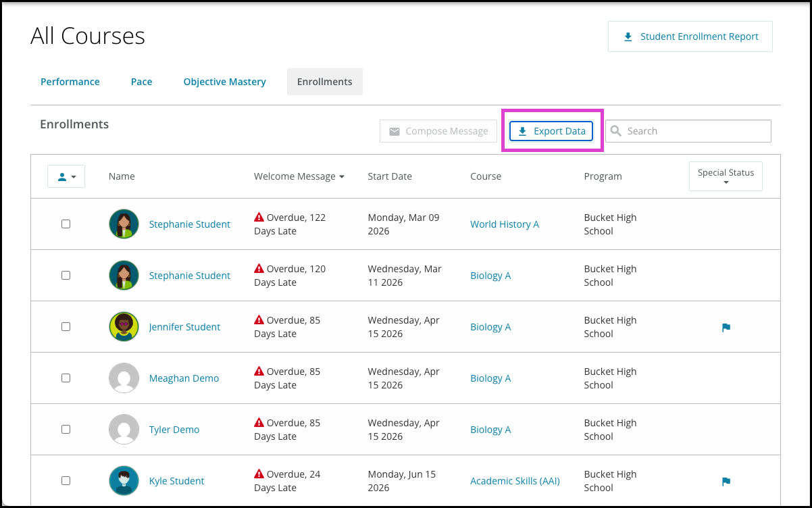Click the All Courses page heading
The width and height of the screenshot is (812, 508).
(x=88, y=36)
